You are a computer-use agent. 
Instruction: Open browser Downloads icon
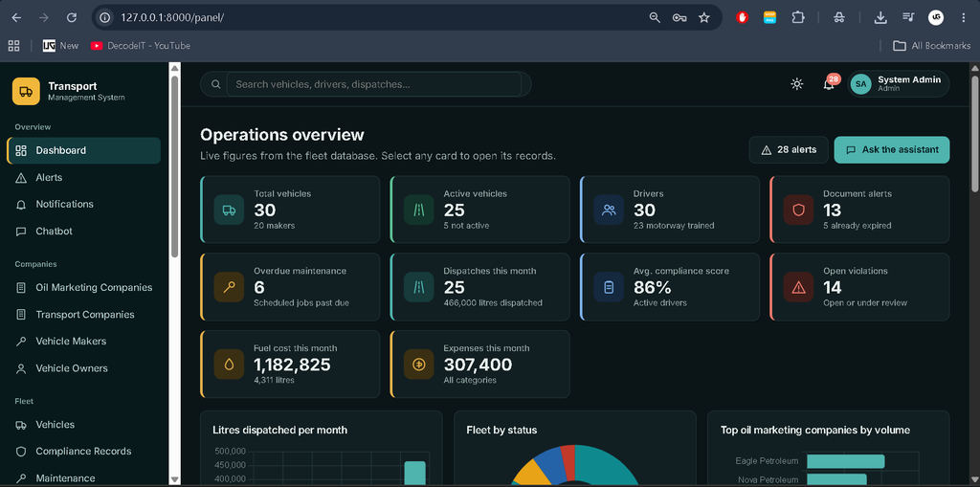coord(880,17)
